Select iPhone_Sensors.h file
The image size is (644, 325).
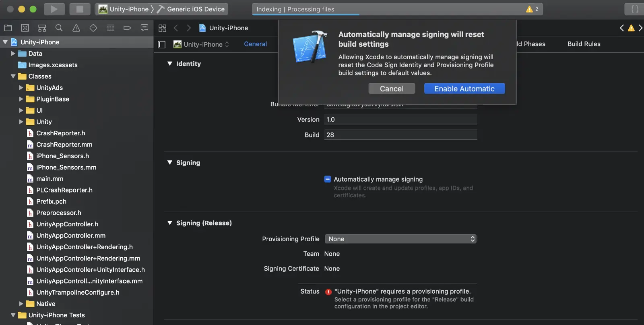(x=62, y=156)
